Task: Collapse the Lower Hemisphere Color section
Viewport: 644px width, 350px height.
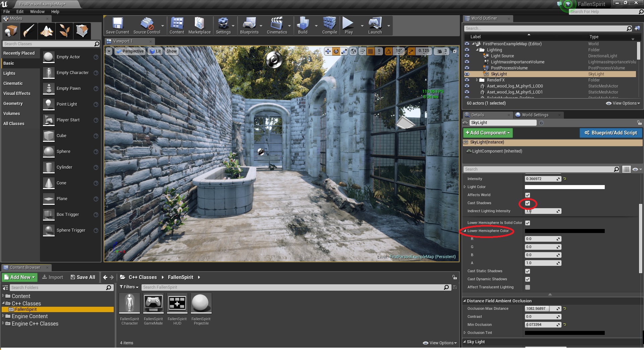Action: click(x=465, y=231)
